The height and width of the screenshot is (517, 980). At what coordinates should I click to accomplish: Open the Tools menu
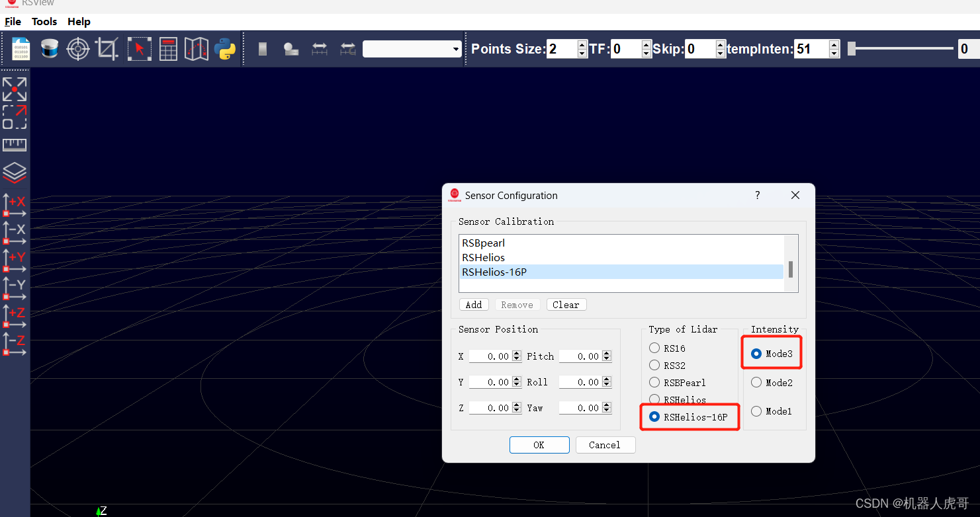pyautogui.click(x=44, y=22)
